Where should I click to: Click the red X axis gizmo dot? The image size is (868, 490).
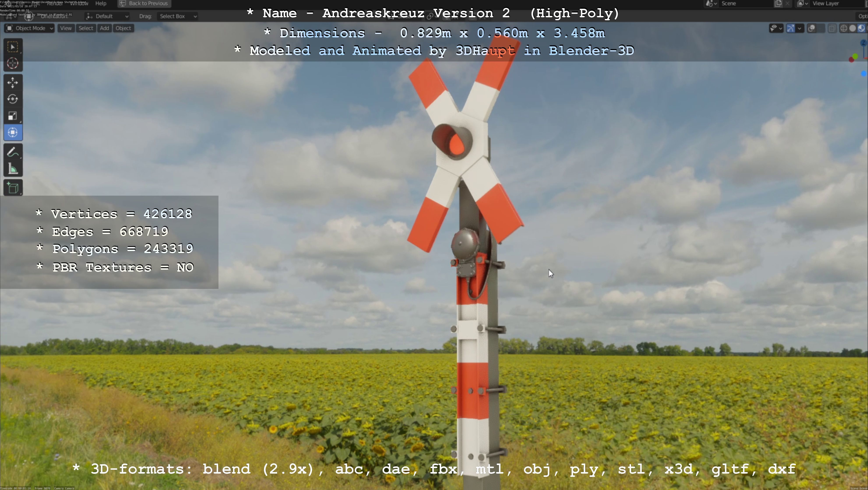851,60
